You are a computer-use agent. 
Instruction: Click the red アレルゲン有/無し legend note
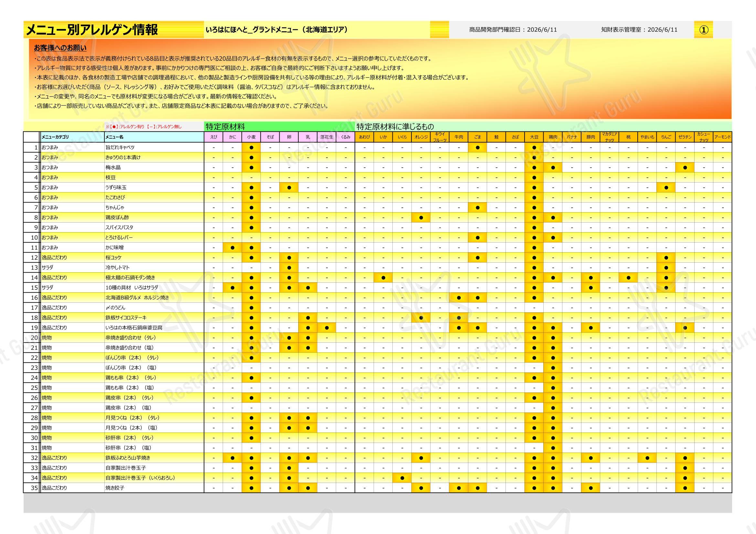(x=144, y=127)
